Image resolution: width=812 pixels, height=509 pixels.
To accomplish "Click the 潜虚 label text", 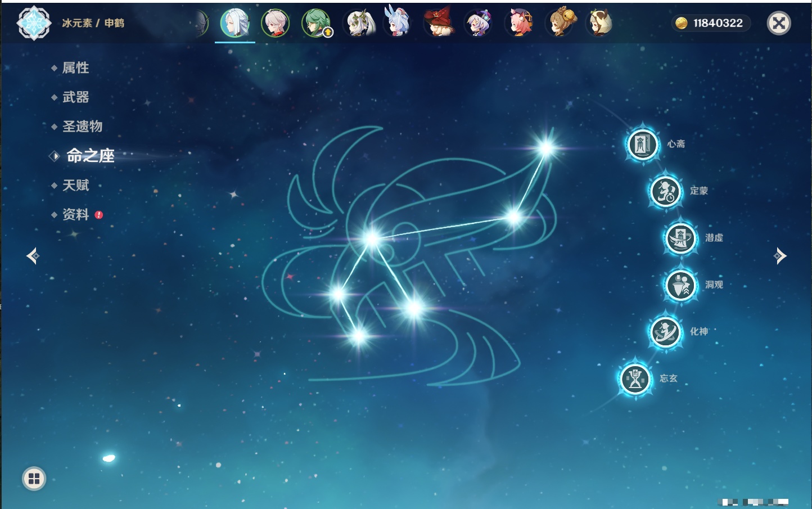I will 714,238.
